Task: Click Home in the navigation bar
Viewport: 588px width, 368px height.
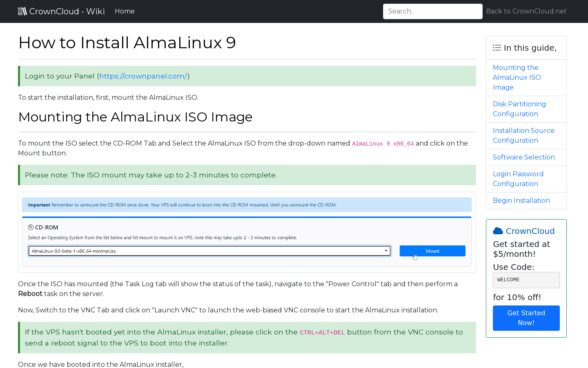Action: 125,11
